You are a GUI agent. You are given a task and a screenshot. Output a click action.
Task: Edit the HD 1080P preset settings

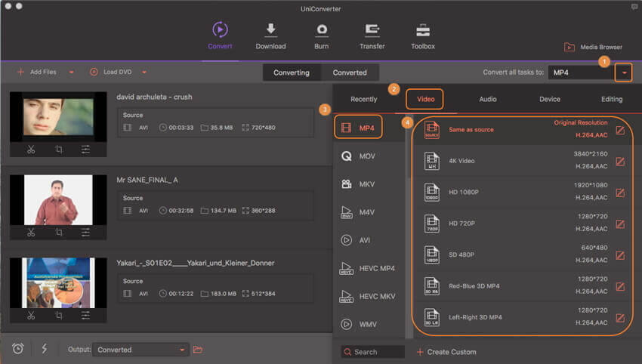pyautogui.click(x=620, y=193)
